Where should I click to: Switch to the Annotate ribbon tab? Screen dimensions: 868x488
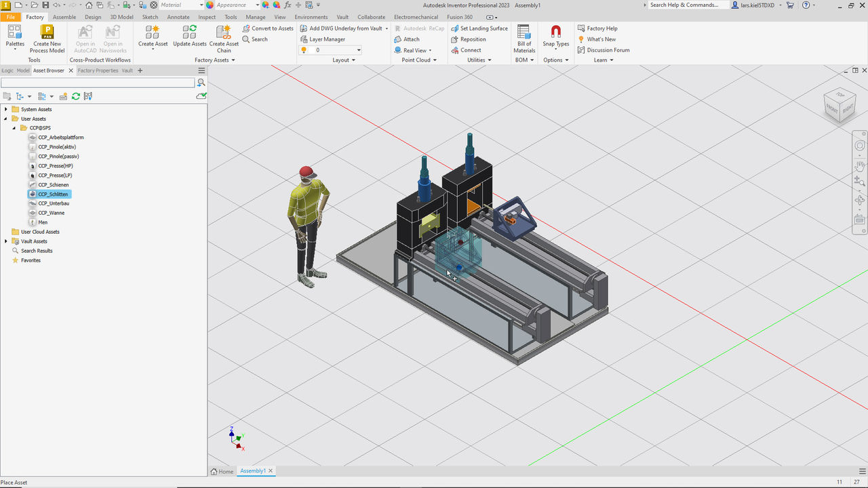[178, 17]
